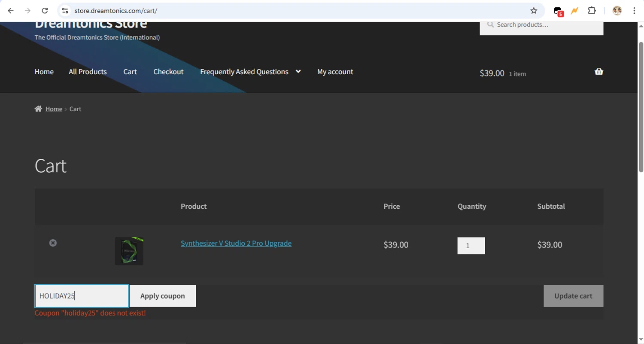The height and width of the screenshot is (344, 644).
Task: Click the magnifier icon in search box
Action: 490,24
